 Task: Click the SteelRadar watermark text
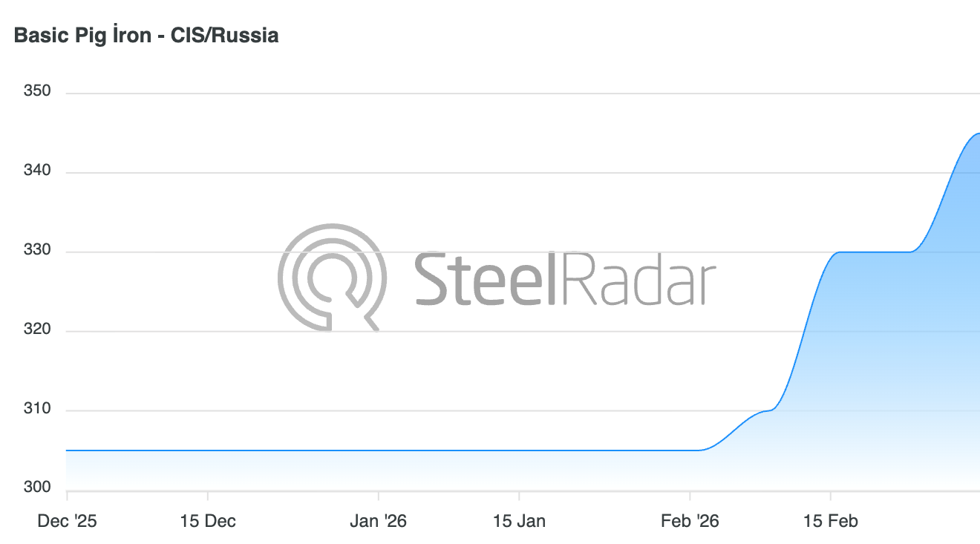point(564,278)
